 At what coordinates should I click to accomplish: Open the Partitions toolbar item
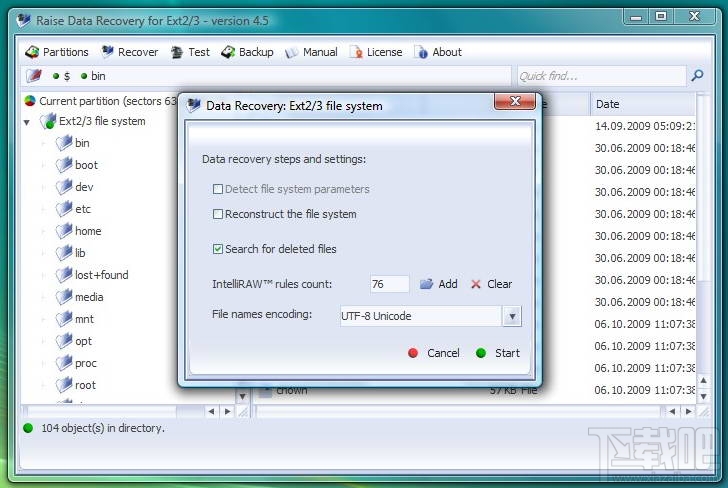click(57, 52)
